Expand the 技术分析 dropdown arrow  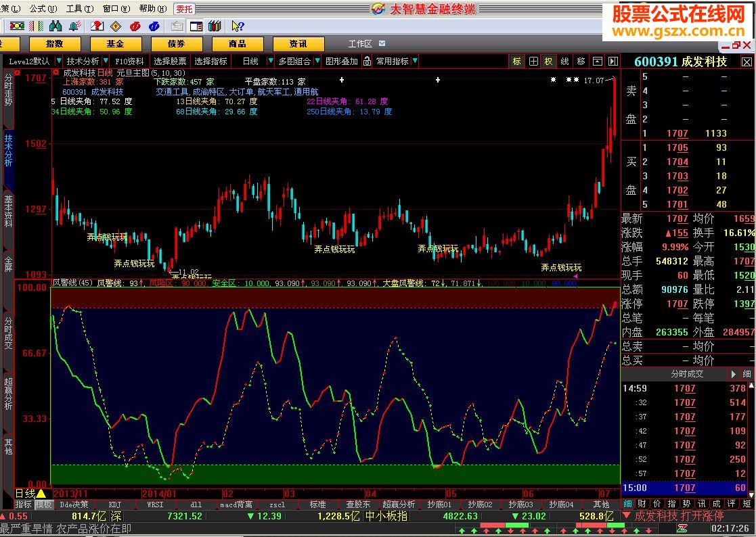click(106, 61)
